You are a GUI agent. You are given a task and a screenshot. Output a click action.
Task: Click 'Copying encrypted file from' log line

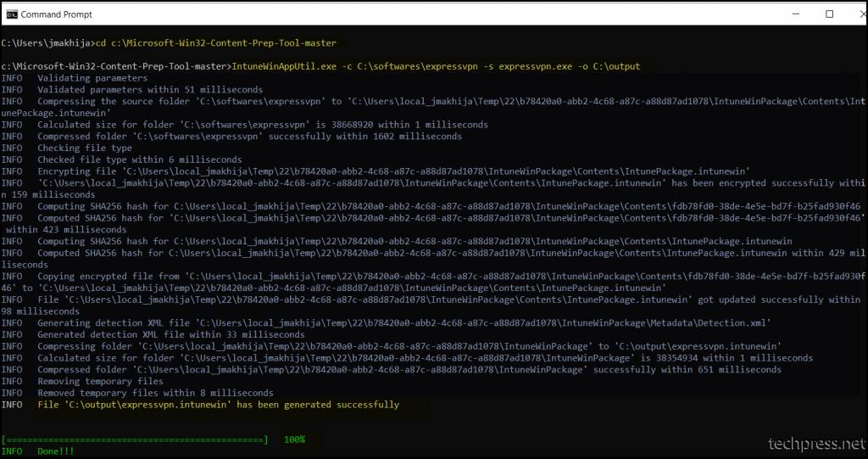coord(433,282)
